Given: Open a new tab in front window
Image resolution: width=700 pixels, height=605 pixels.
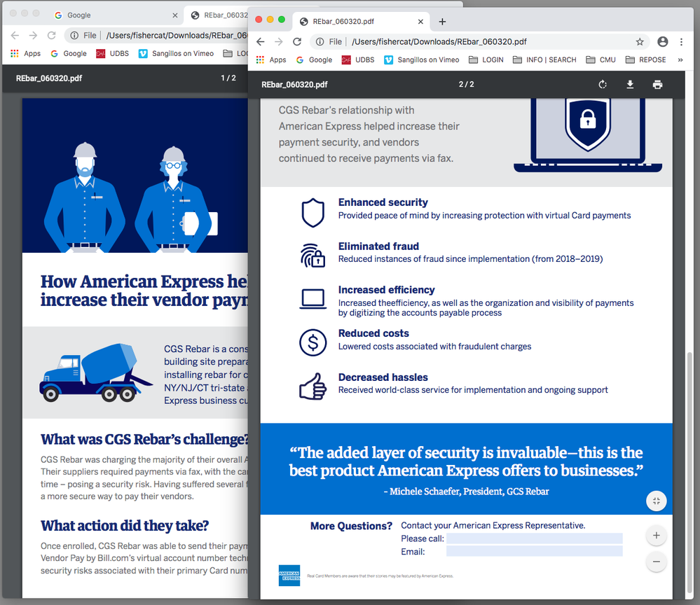Looking at the screenshot, I should pos(442,22).
